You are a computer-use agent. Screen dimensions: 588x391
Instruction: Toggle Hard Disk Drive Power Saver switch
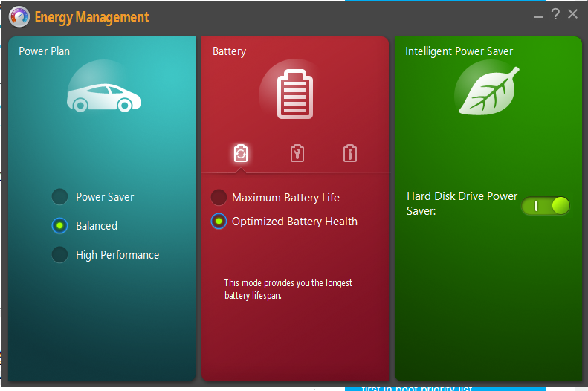[x=546, y=206]
